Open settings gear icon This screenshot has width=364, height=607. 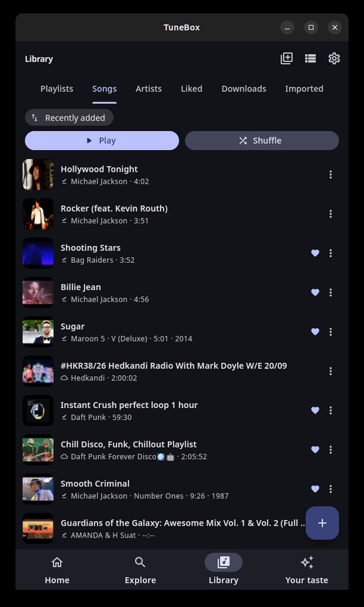334,58
